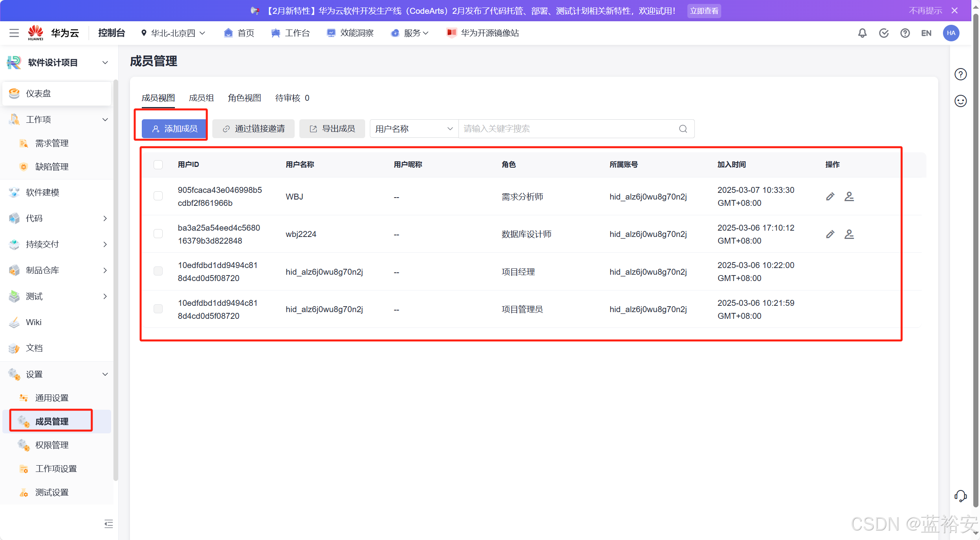Click the 添加成员 button
This screenshot has height=540, width=980.
pos(174,129)
